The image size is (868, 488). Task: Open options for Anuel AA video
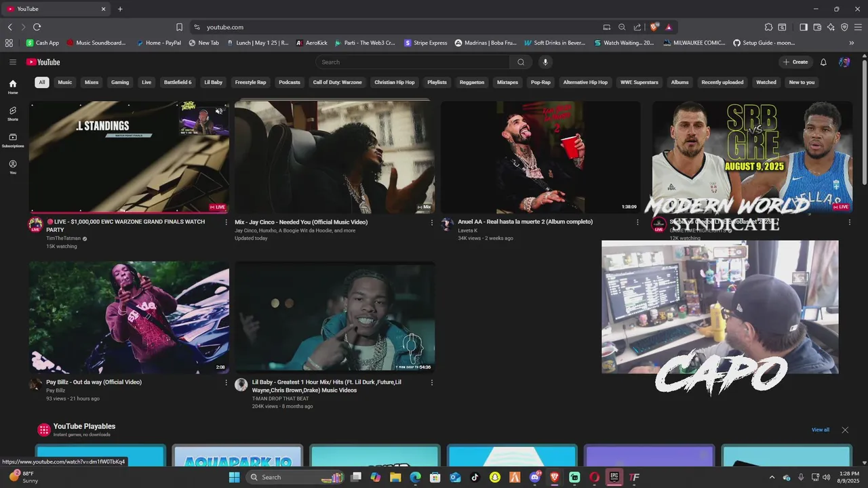click(x=637, y=222)
